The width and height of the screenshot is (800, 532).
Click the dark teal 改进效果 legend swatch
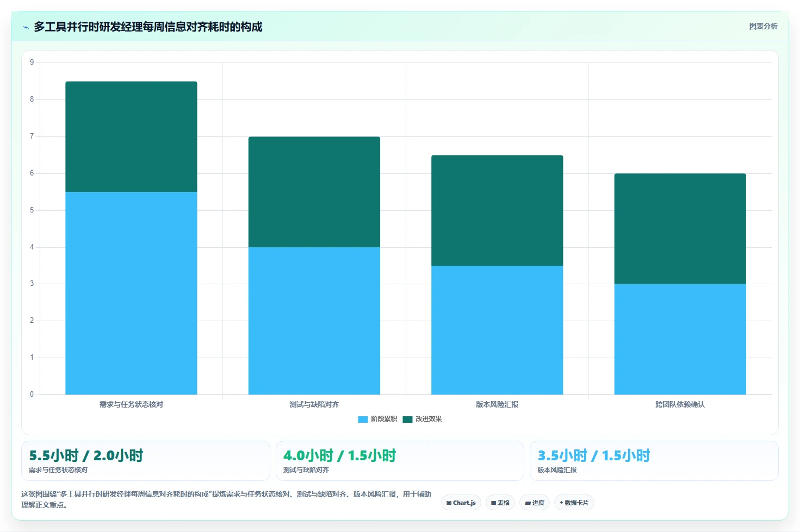coord(407,419)
